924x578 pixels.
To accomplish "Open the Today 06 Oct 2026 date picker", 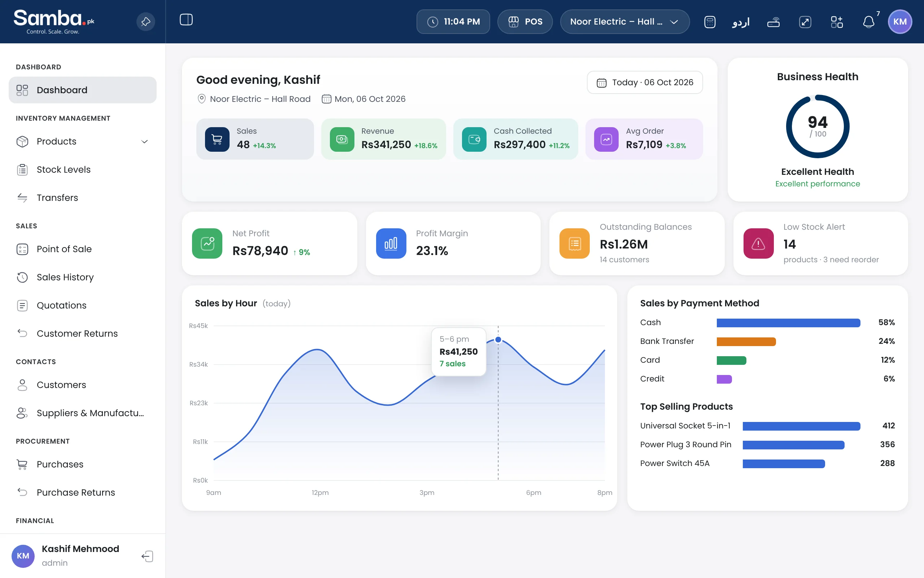I will click(x=645, y=82).
